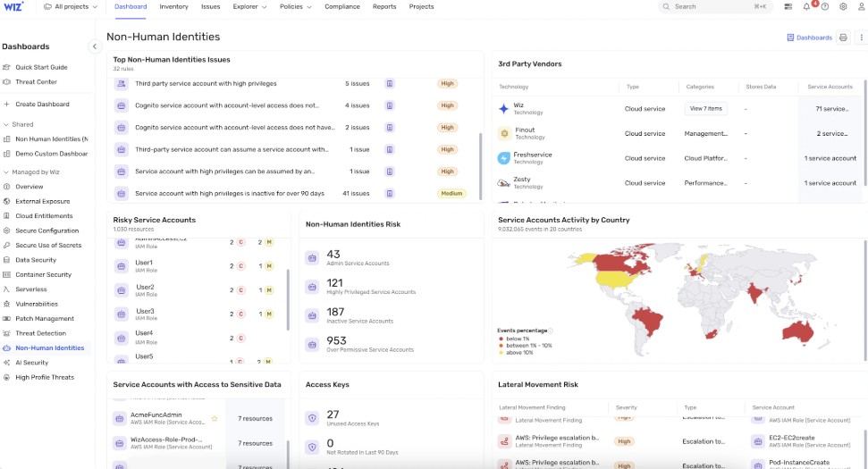868x469 pixels.
Task: Open the Dashboard tab
Action: pyautogui.click(x=131, y=6)
